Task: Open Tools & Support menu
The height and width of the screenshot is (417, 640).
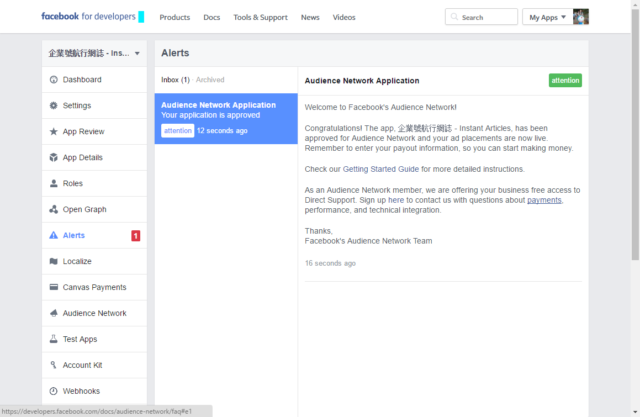Action: coord(260,18)
